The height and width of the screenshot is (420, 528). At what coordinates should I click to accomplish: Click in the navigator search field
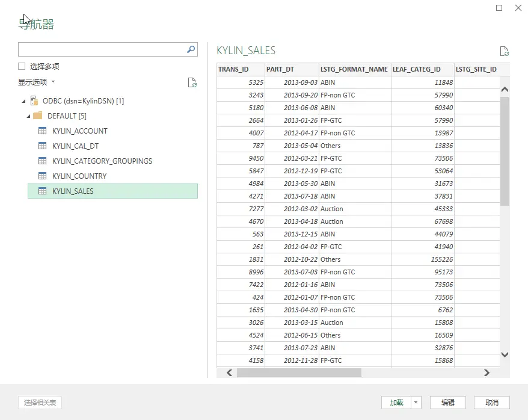tap(101, 49)
